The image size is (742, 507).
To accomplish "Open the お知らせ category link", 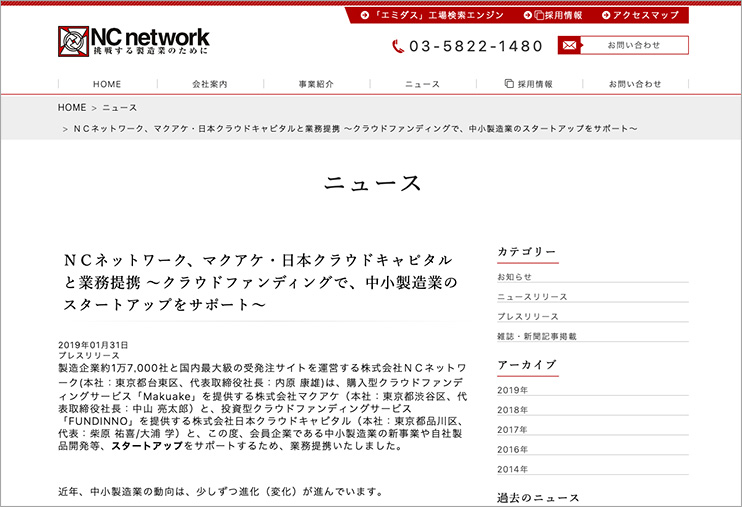I will coord(514,277).
